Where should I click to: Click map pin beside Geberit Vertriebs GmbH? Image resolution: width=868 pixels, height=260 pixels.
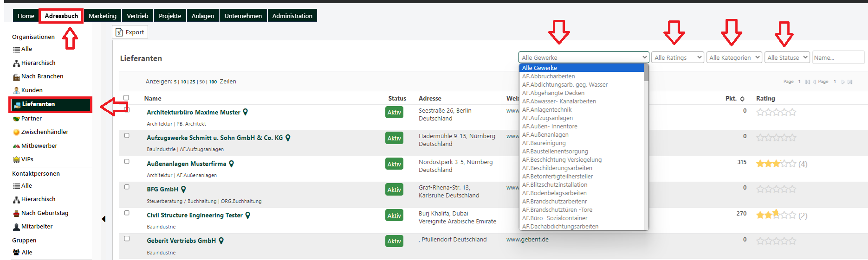221,241
